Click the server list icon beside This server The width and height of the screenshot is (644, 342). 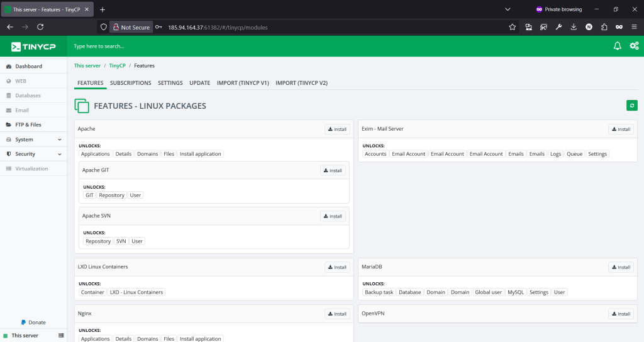point(61,336)
